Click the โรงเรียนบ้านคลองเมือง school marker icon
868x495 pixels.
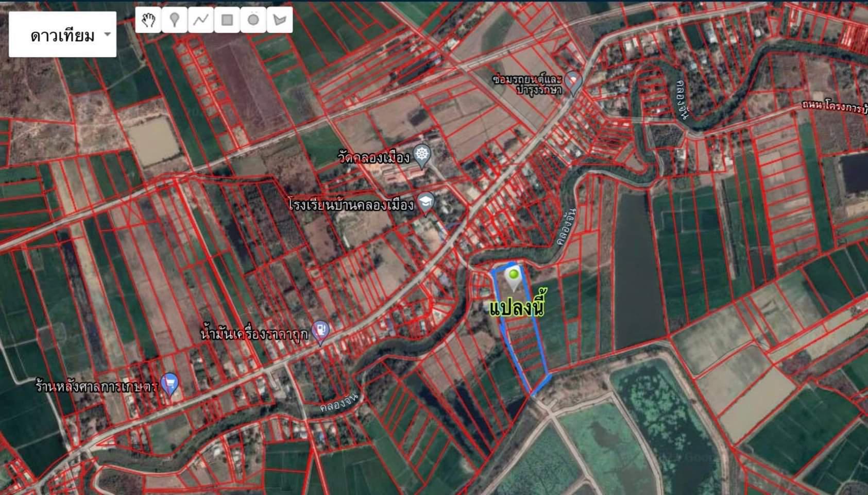pyautogui.click(x=426, y=204)
